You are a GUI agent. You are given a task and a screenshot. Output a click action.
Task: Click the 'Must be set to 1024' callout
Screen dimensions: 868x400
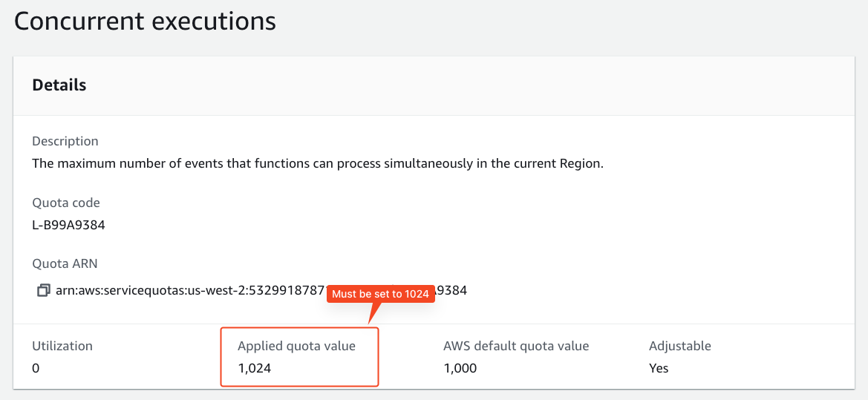[379, 295]
